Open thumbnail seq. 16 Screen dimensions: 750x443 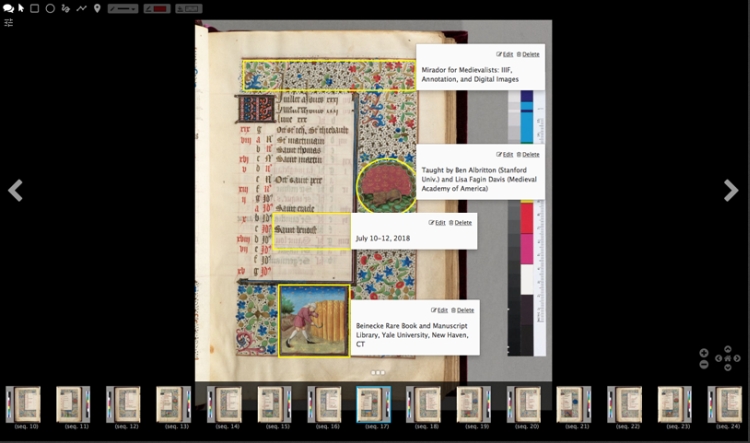pos(325,405)
